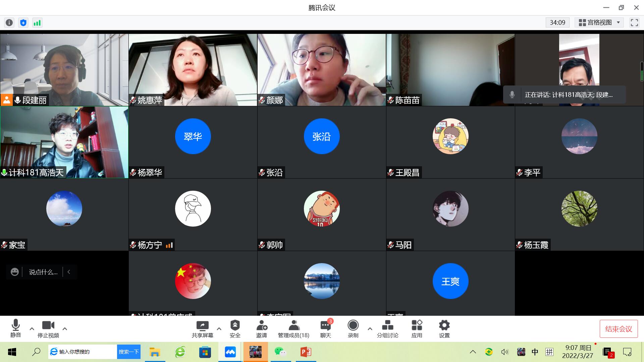Click 杨翠华 muted name label
Screen dimensions: 644x362
147,173
